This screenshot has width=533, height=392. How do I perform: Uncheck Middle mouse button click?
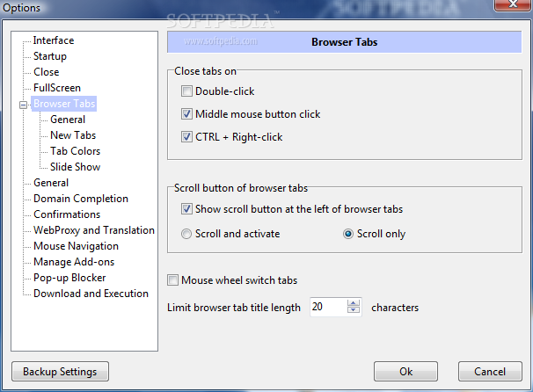[186, 114]
